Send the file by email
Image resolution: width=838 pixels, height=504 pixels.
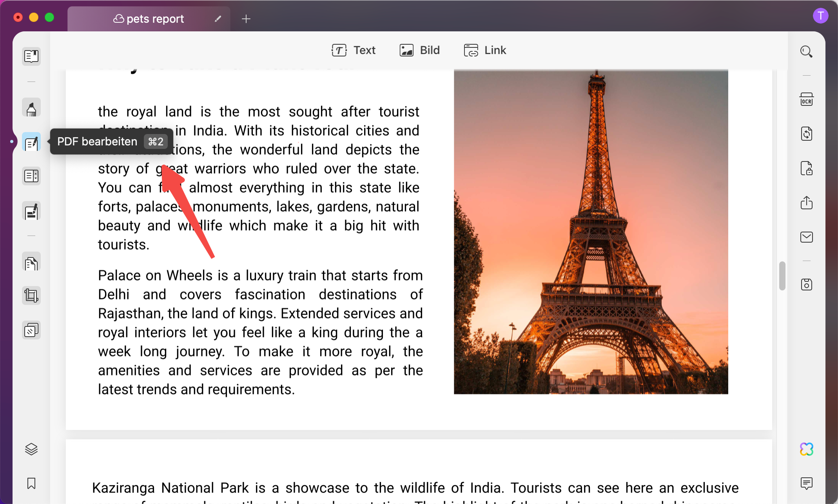click(806, 237)
